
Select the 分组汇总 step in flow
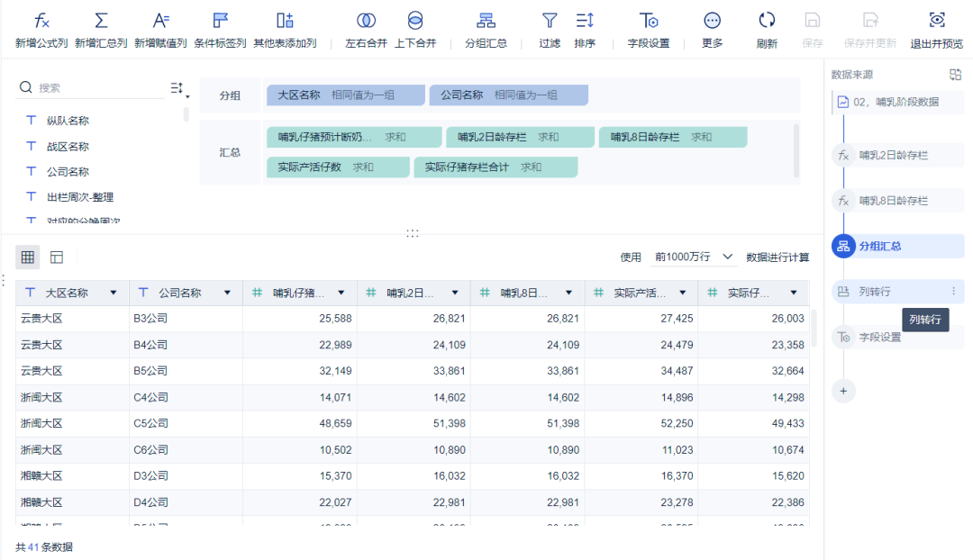point(897,246)
